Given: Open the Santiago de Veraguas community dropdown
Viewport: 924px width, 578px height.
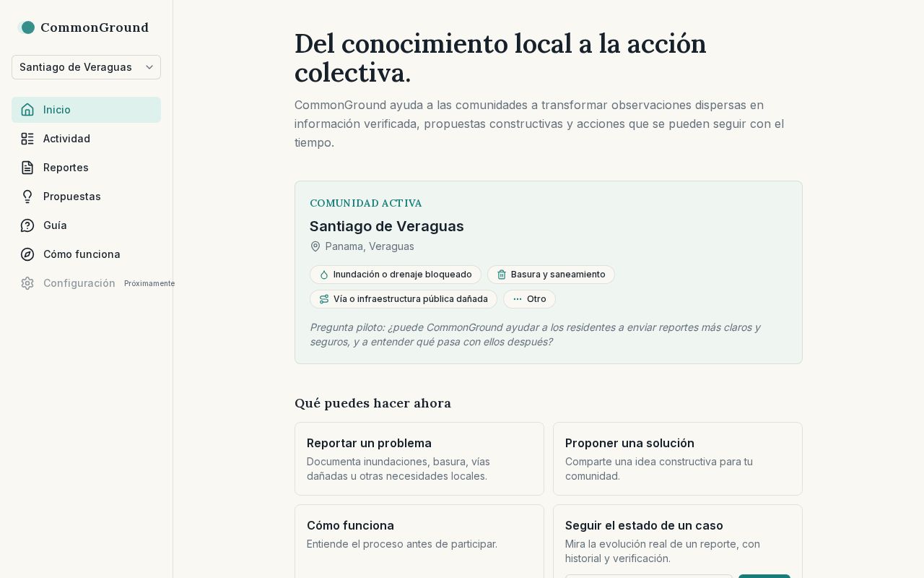Looking at the screenshot, I should [86, 67].
